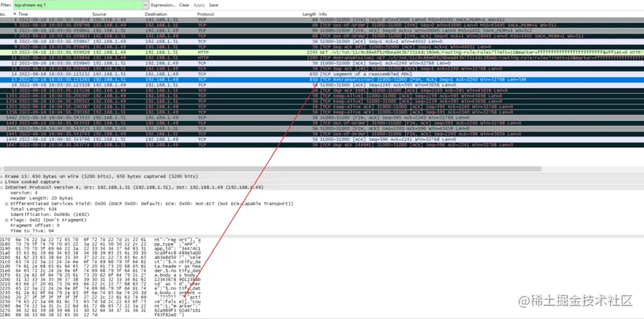Image resolution: width=644 pixels, height=319 pixels.
Task: Select highlighted packet 15 retransmission row
Action: click(322, 79)
